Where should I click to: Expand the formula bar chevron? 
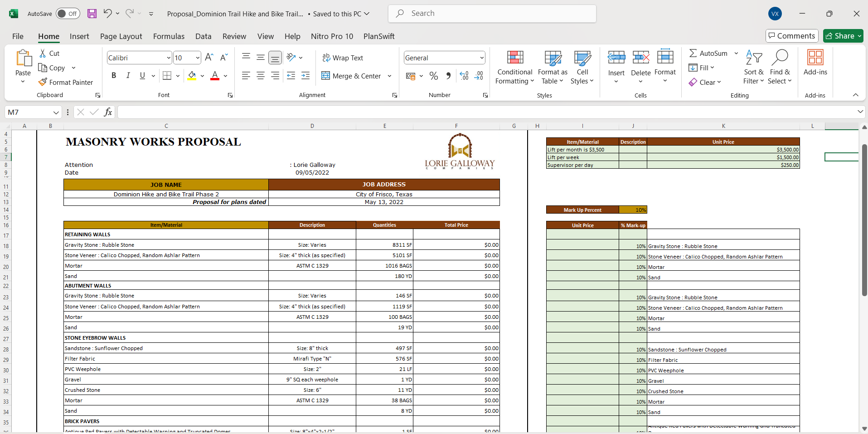tap(860, 112)
